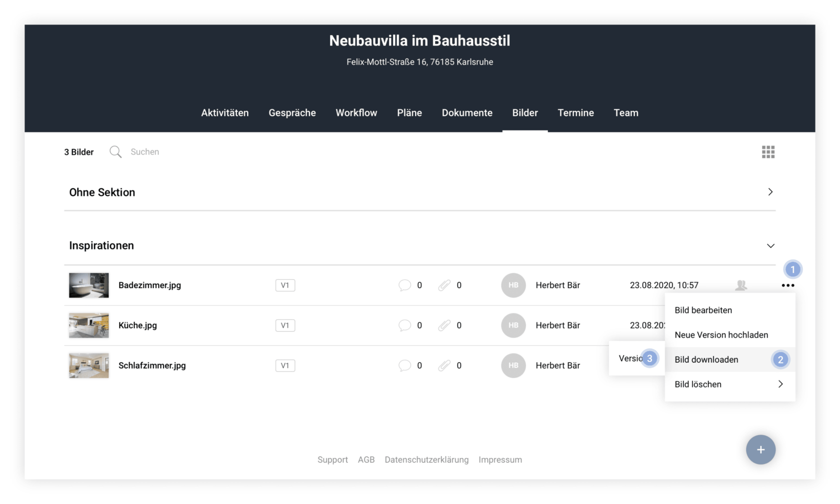The image size is (840, 504).
Task: Open Küche.jpg thumbnail
Action: (89, 325)
